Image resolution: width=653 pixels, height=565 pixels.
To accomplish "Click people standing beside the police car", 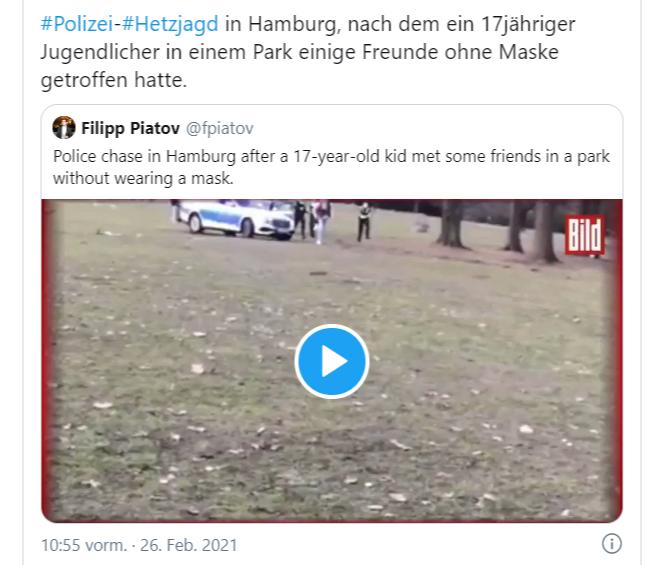I will click(312, 221).
